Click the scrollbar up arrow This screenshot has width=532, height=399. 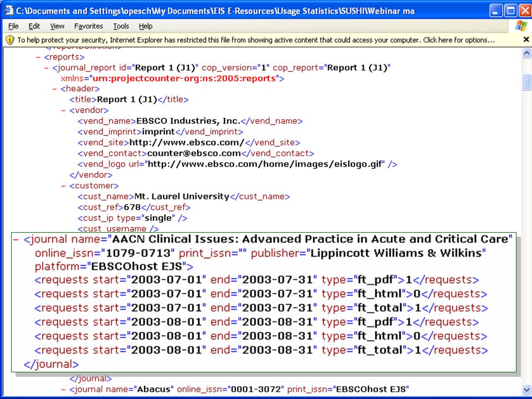tap(526, 53)
